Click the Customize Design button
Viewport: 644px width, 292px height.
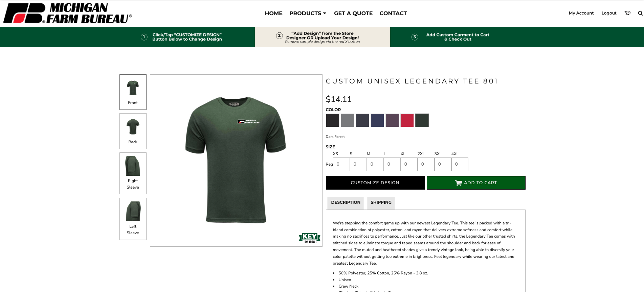[x=375, y=183]
